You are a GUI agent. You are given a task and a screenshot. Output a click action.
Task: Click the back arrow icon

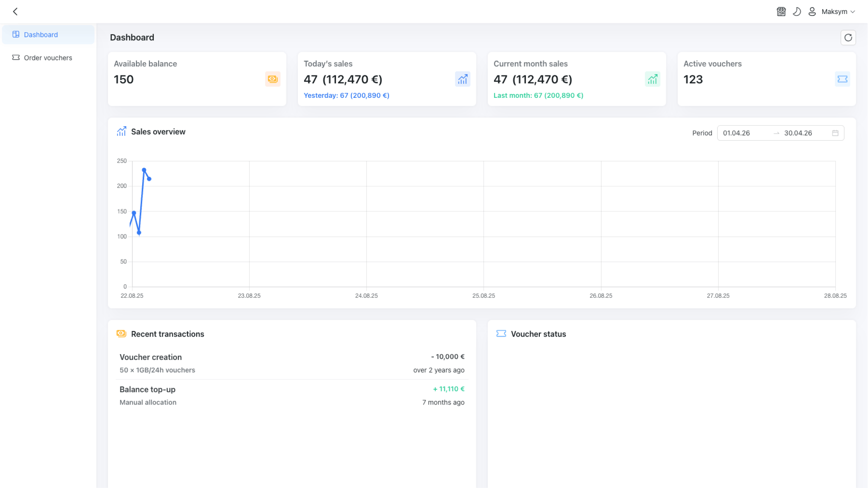coord(16,12)
